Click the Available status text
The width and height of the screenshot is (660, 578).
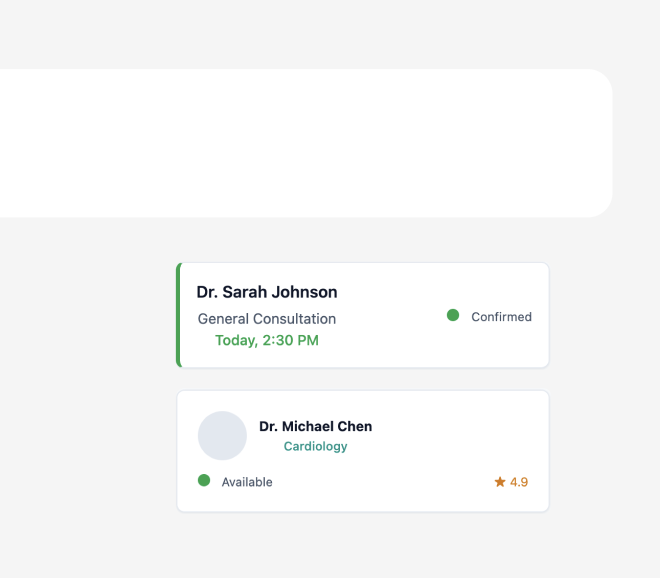click(x=247, y=482)
